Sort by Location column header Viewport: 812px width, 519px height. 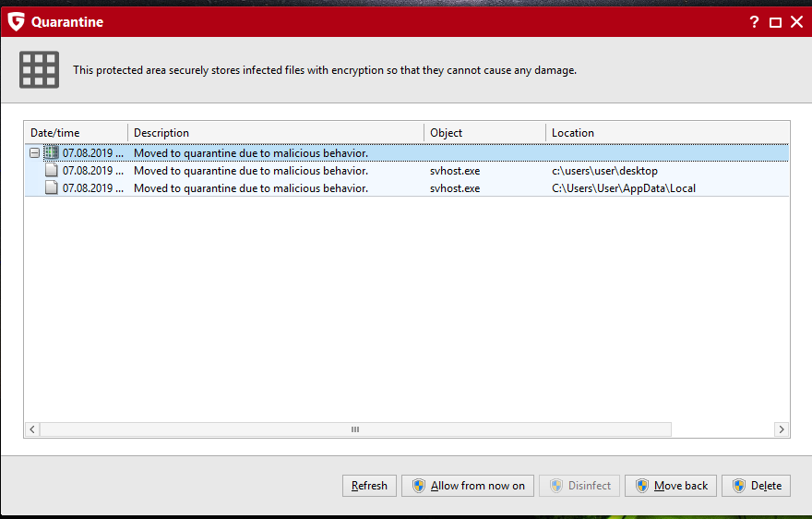667,133
